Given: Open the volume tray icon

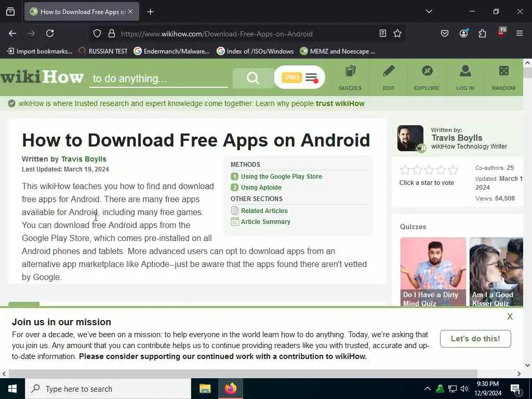Looking at the screenshot, I should [464, 389].
